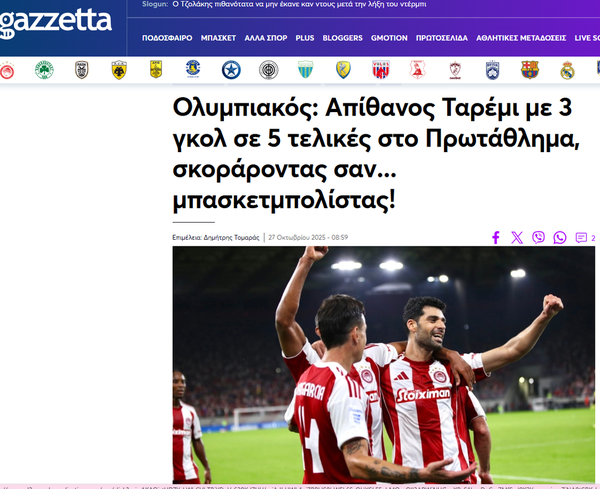Click the Olympiacos team logo

click(7, 70)
